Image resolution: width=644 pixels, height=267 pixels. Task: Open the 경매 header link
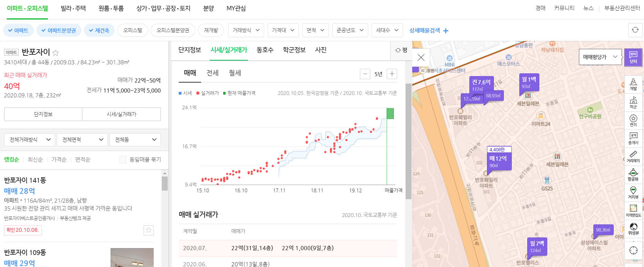coord(540,8)
